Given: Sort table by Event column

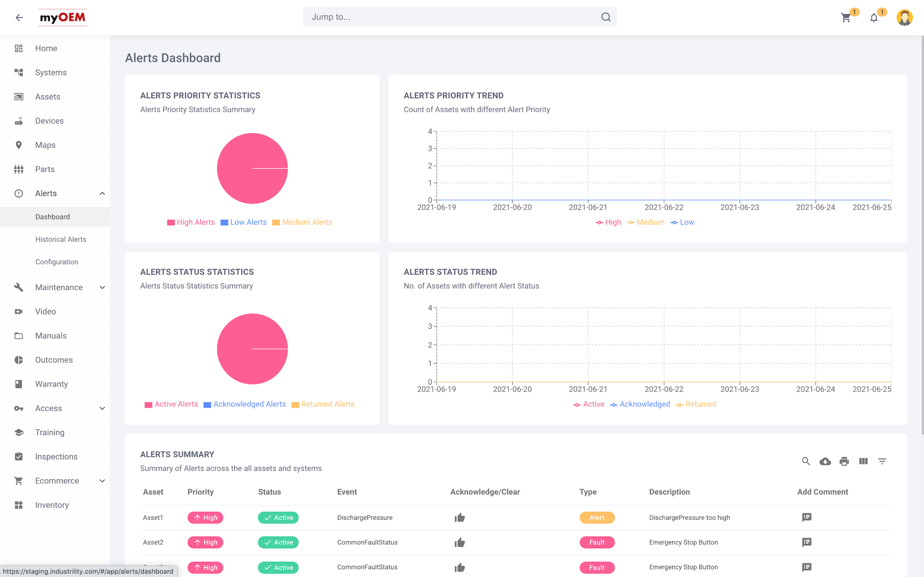Looking at the screenshot, I should click(347, 492).
